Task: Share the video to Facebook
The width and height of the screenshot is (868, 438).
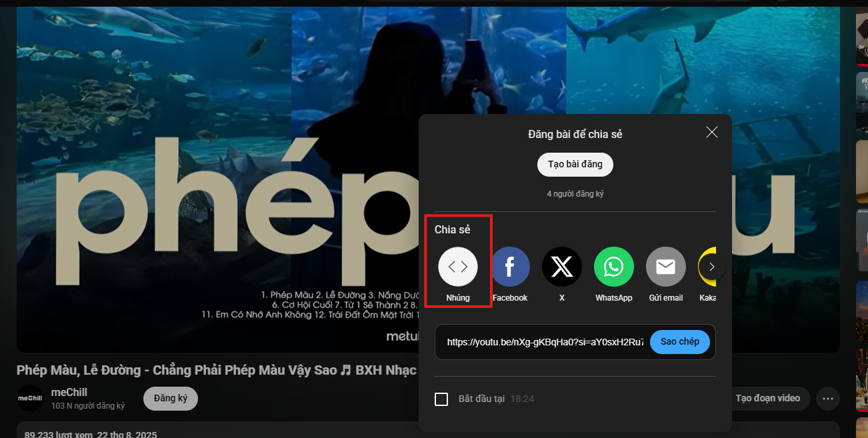Action: click(510, 267)
